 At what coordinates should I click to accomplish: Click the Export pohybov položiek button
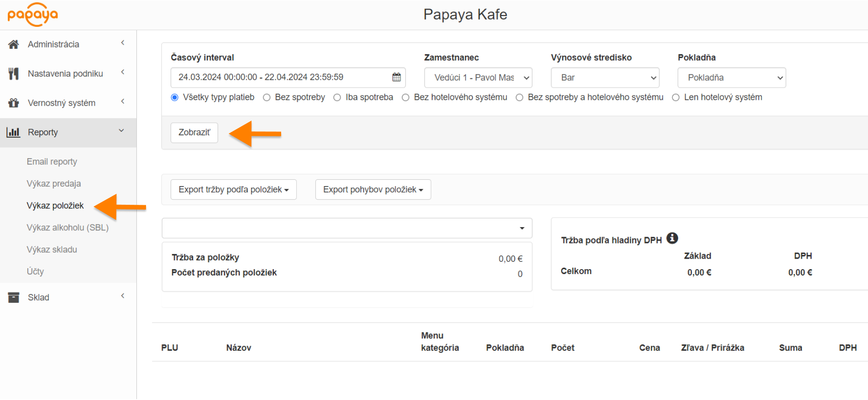point(373,189)
